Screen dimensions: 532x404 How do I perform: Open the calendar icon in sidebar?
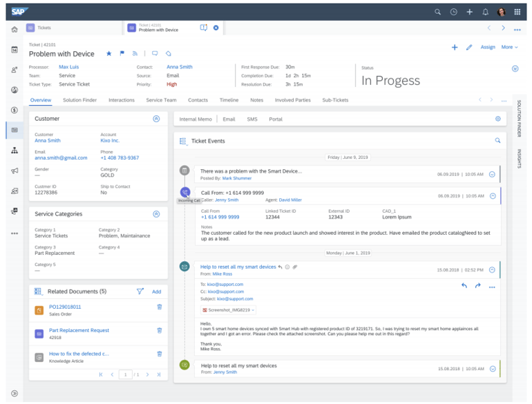tap(15, 50)
